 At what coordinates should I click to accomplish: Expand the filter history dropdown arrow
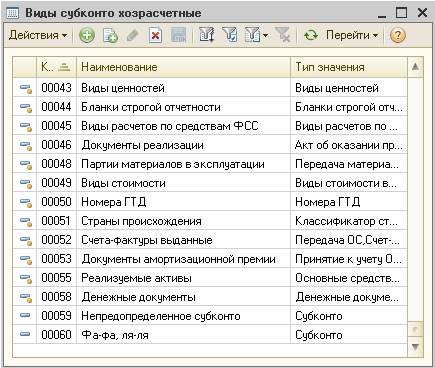[265, 35]
